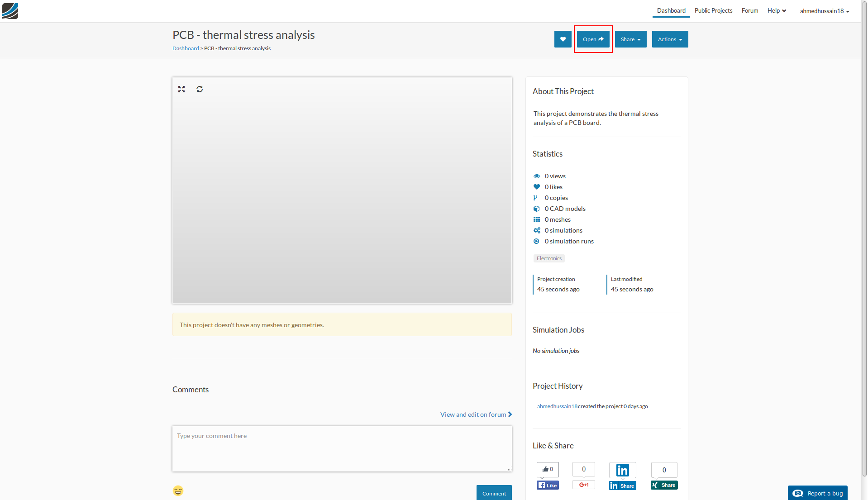Click the CAD models cube icon
868x500 pixels.
pyautogui.click(x=537, y=209)
